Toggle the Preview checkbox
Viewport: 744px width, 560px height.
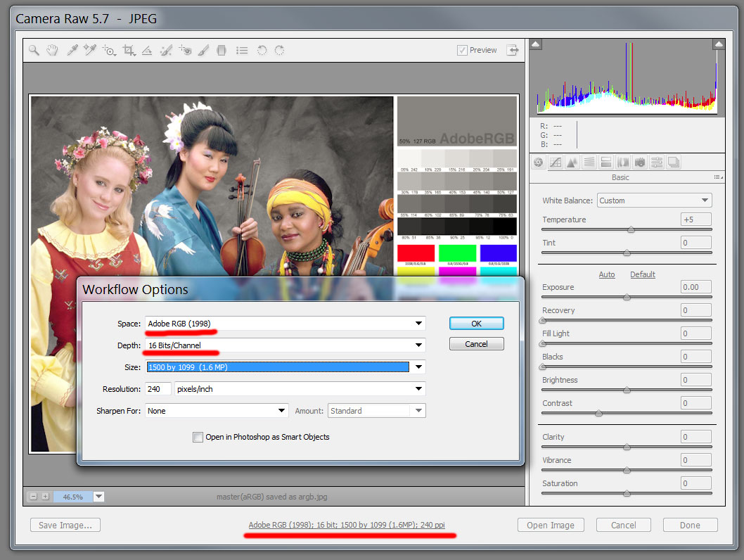[462, 50]
